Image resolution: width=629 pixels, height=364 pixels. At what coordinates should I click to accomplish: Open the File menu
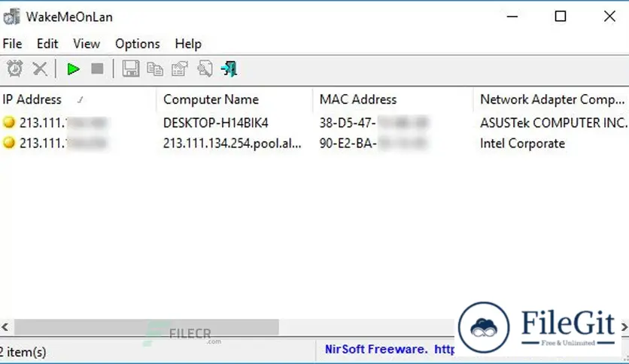tap(13, 44)
